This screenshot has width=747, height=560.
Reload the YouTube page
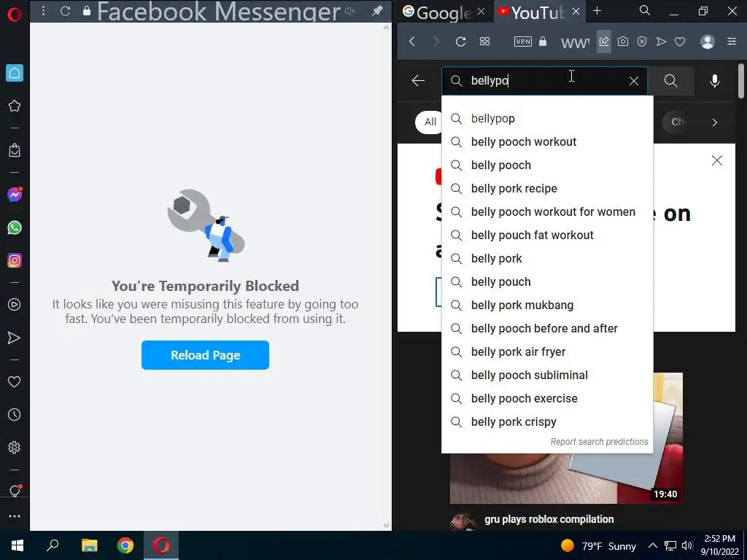[x=460, y=42]
